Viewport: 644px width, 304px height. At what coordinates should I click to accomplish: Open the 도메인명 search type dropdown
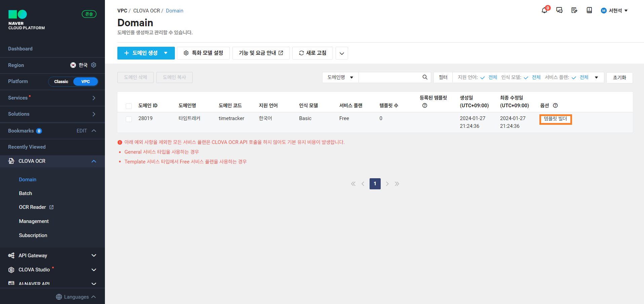tap(340, 77)
